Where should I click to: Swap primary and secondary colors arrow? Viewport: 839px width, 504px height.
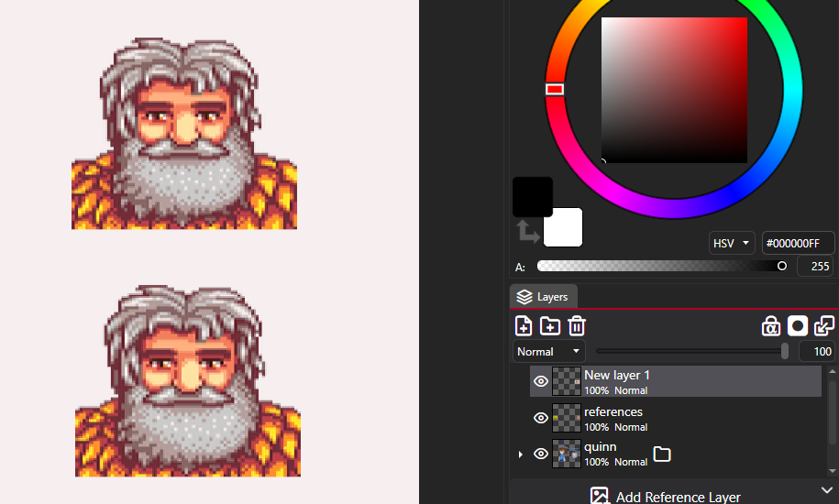click(527, 232)
